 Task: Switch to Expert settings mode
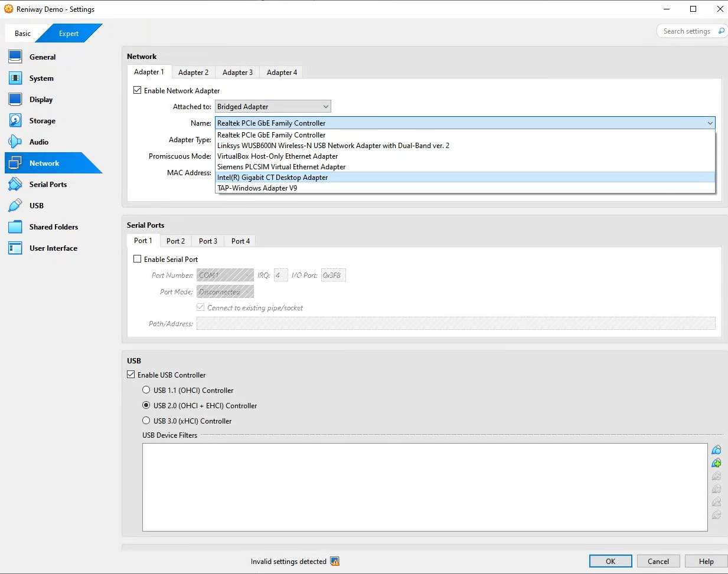pos(69,34)
